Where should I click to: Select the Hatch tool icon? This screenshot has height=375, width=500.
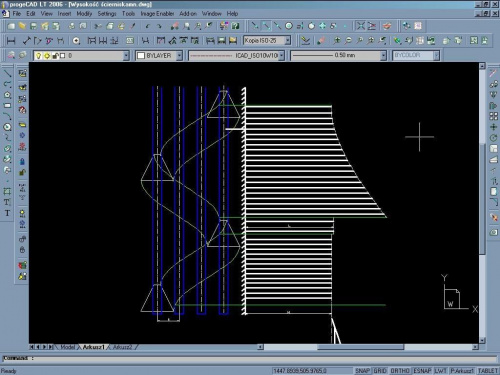coord(7,191)
